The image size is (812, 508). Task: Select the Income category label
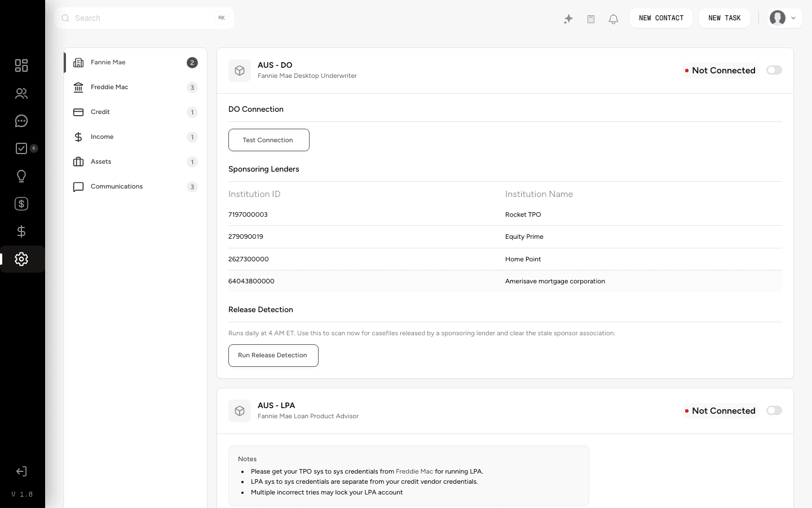click(x=102, y=137)
